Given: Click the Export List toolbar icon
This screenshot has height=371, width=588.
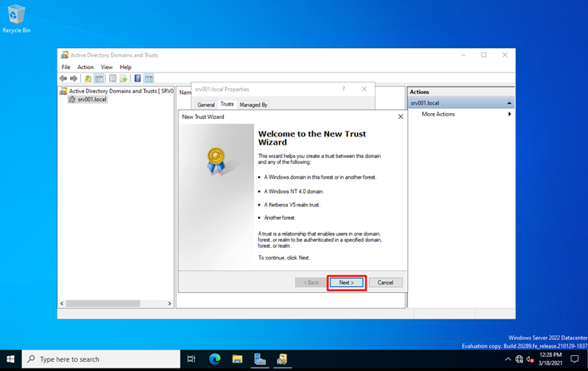Looking at the screenshot, I should (x=123, y=78).
